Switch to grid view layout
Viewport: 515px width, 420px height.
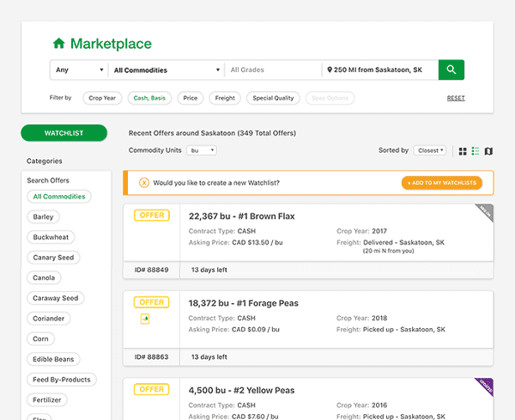coord(463,151)
